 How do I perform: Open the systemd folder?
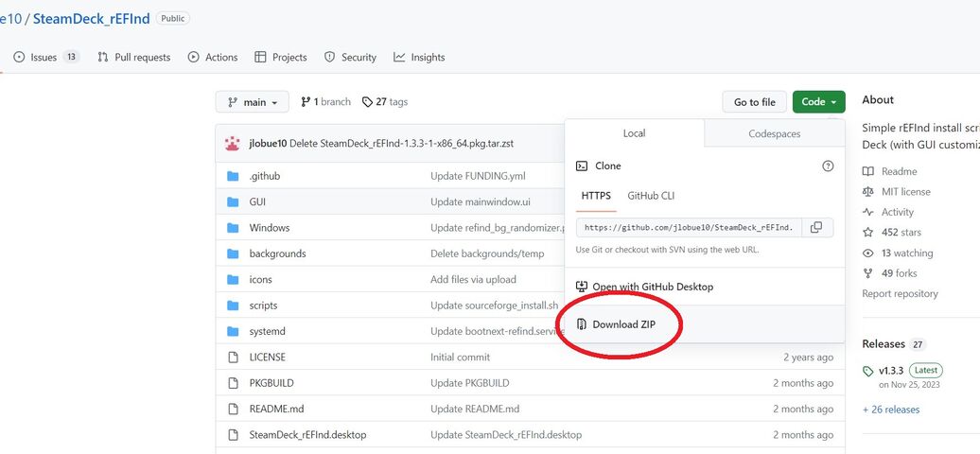click(267, 331)
